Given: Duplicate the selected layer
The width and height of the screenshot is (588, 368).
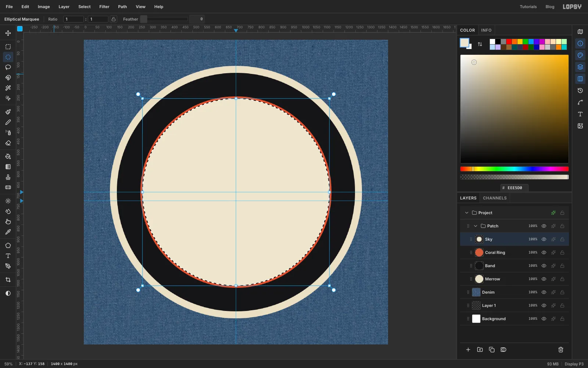Looking at the screenshot, I should 492,350.
